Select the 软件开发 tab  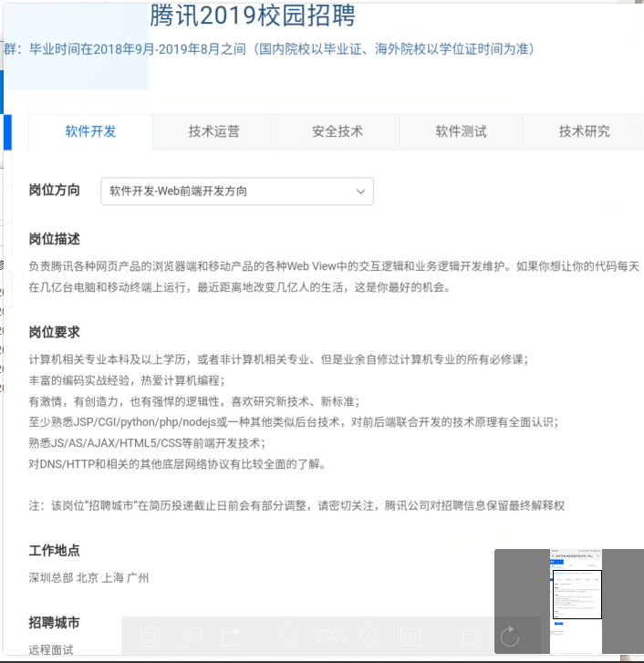click(x=90, y=131)
